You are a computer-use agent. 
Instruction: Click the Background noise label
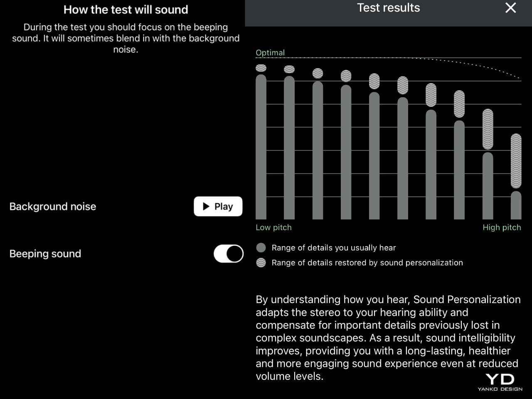pyautogui.click(x=53, y=207)
